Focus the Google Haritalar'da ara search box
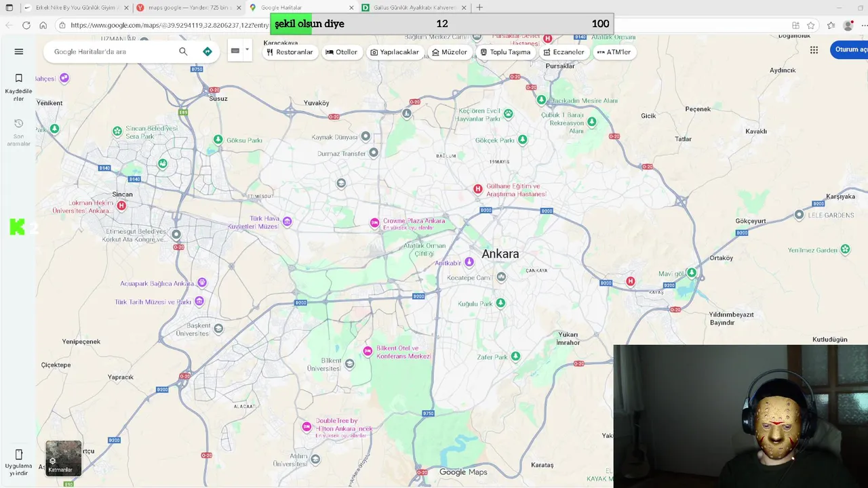This screenshot has height=488, width=868. click(112, 52)
